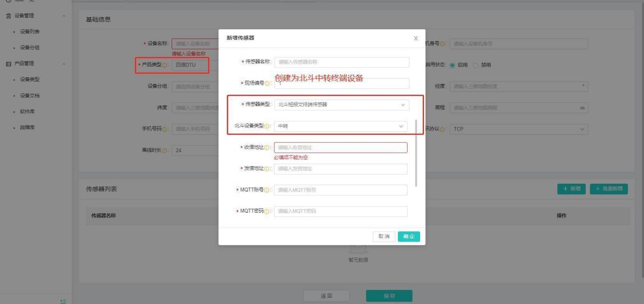Image resolution: width=644 pixels, height=304 pixels.
Task: Select the 禁用 radio button
Action: [x=475, y=65]
